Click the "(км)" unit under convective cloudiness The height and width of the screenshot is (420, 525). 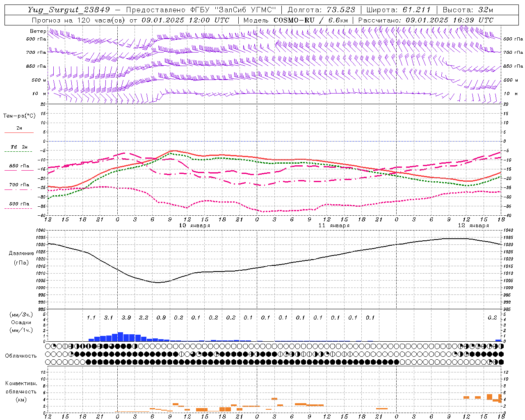[21, 399]
